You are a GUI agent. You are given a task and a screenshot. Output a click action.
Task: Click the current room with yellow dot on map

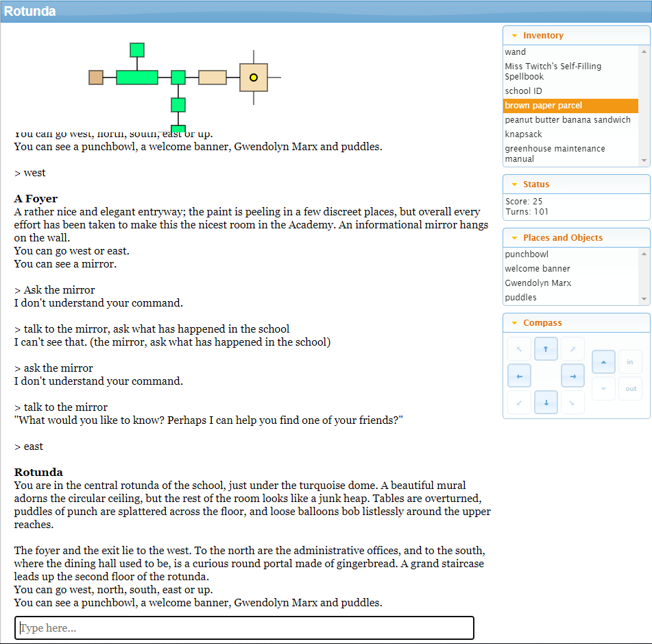[x=254, y=77]
